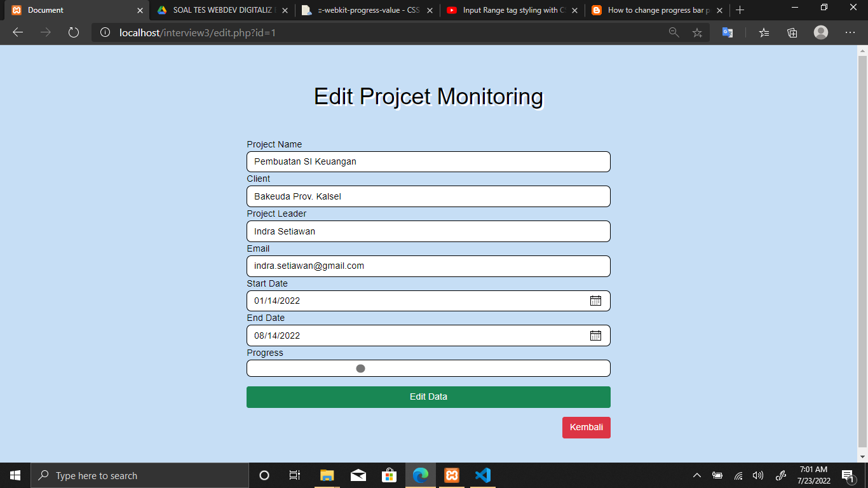Screen dimensions: 868x488
Task: View site information for localhost
Action: click(105, 32)
